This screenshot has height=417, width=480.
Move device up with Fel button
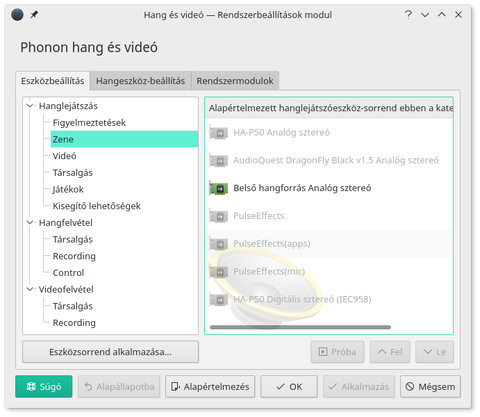coord(390,352)
